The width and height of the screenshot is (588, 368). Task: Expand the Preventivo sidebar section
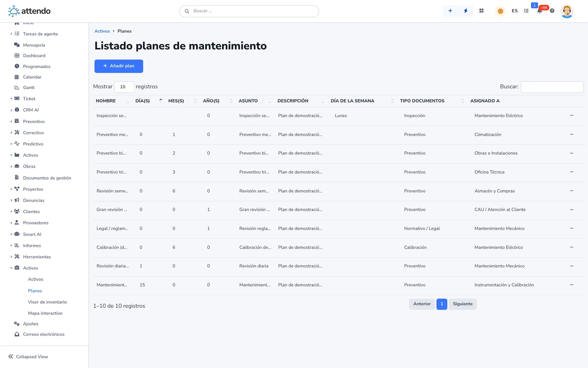pyautogui.click(x=11, y=121)
